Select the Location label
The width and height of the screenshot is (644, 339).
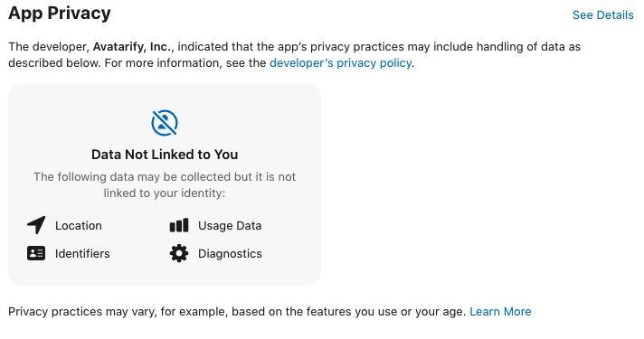(x=79, y=226)
